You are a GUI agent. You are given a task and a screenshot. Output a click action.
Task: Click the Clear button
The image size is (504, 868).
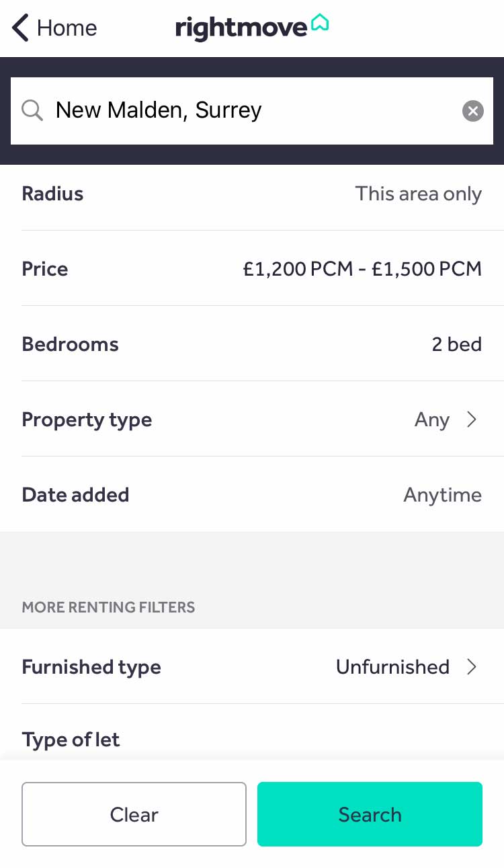pyautogui.click(x=134, y=814)
